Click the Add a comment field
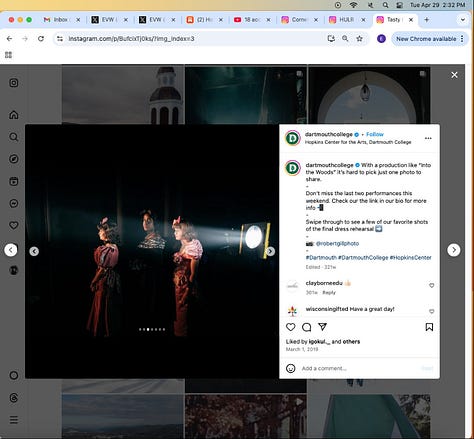474x439 pixels. pos(358,368)
